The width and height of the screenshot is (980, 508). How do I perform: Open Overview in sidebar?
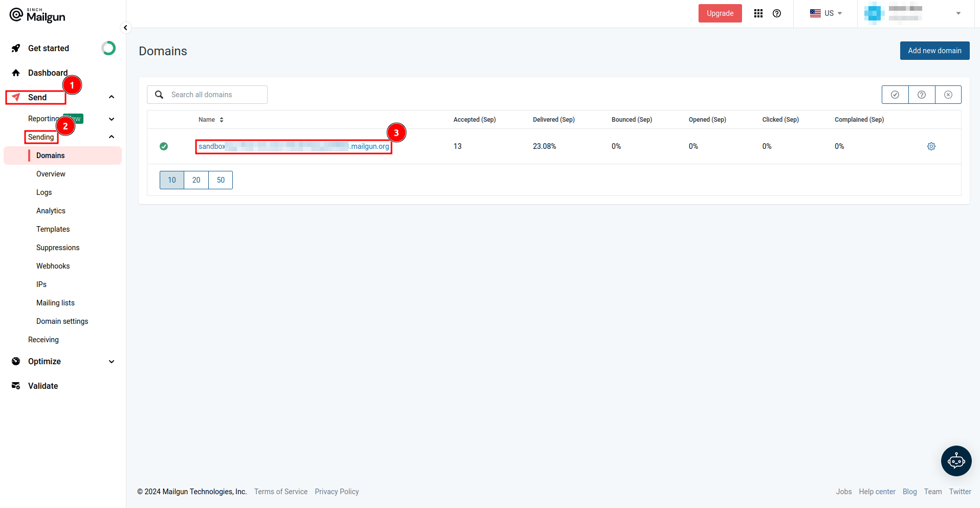[51, 174]
